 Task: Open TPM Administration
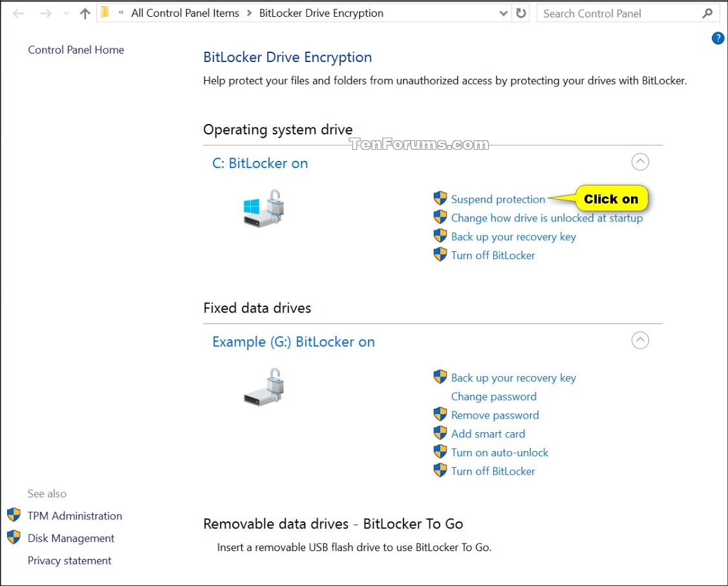pos(75,516)
